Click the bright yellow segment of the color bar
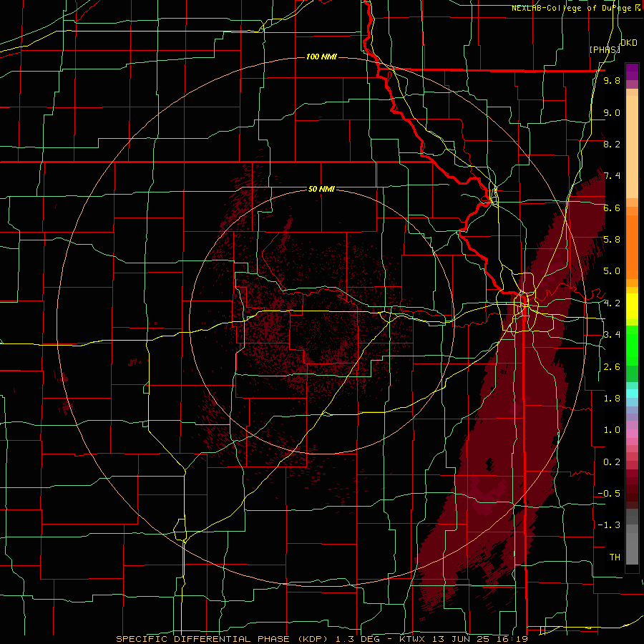Image resolution: width=644 pixels, height=644 pixels. click(632, 306)
